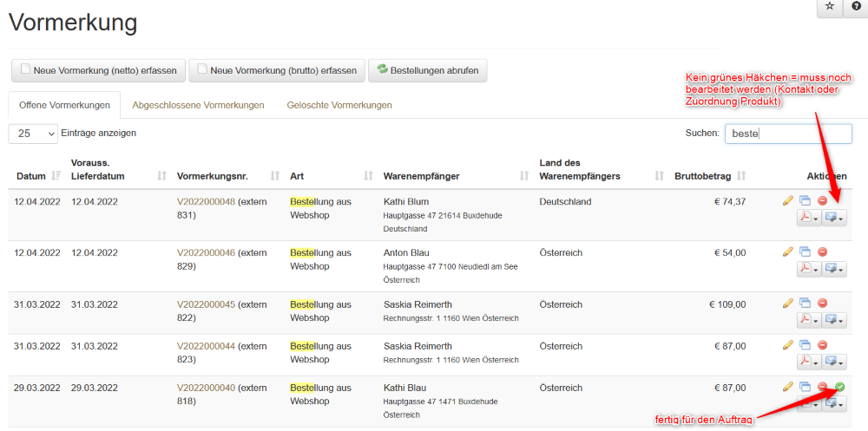Image resolution: width=868 pixels, height=431 pixels.
Task: Open the PDF dropdown for order V2022000044
Action: (x=809, y=361)
